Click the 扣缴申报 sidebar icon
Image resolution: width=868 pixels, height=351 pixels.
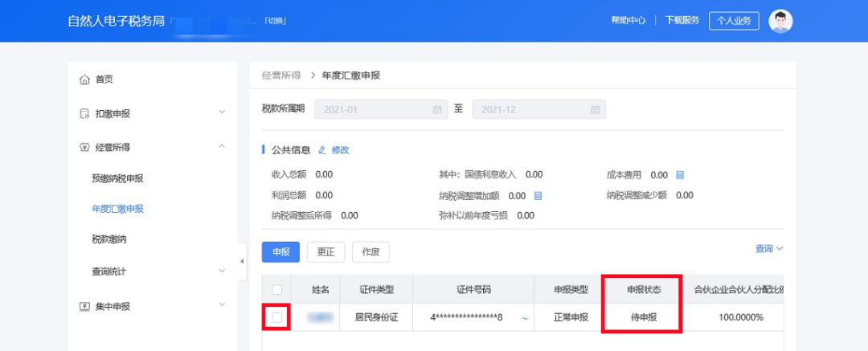pyautogui.click(x=84, y=113)
